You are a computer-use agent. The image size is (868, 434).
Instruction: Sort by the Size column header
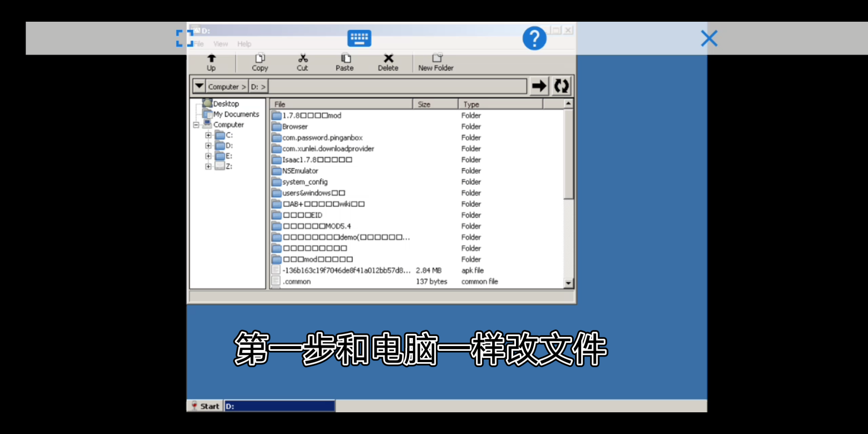click(436, 104)
